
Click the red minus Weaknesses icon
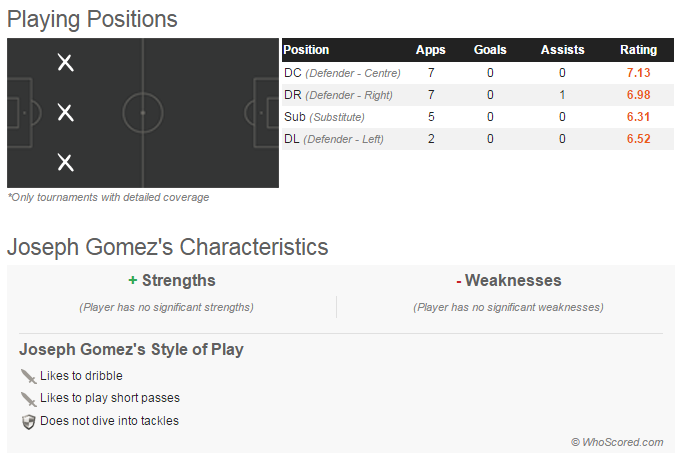pyautogui.click(x=458, y=281)
